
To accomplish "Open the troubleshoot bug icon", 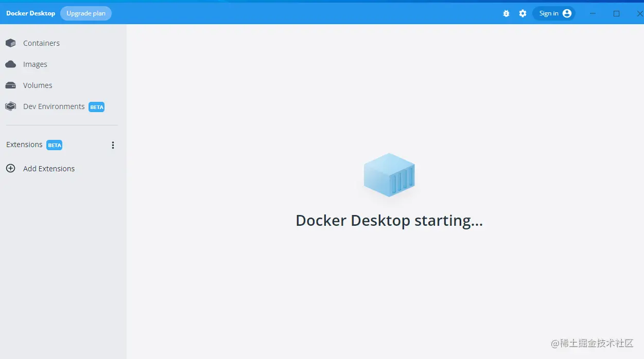I will [x=506, y=13].
